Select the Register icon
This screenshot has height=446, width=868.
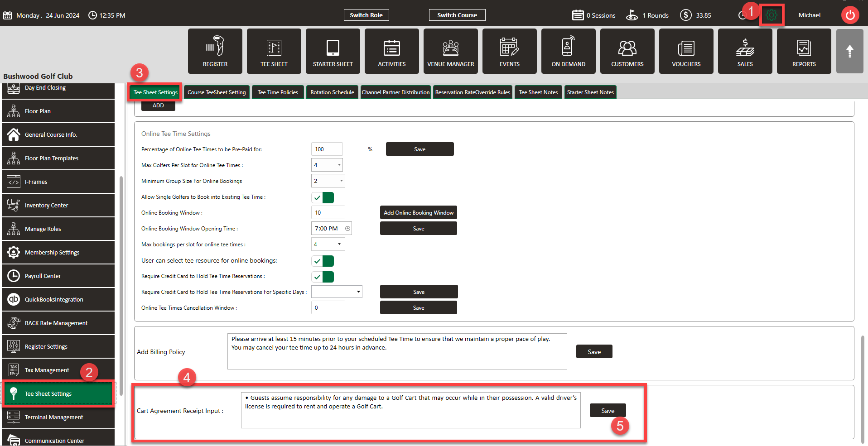pos(215,51)
